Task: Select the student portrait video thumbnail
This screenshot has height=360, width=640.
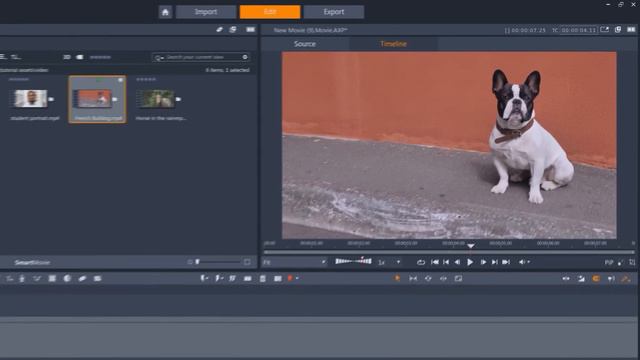Action: point(31,99)
